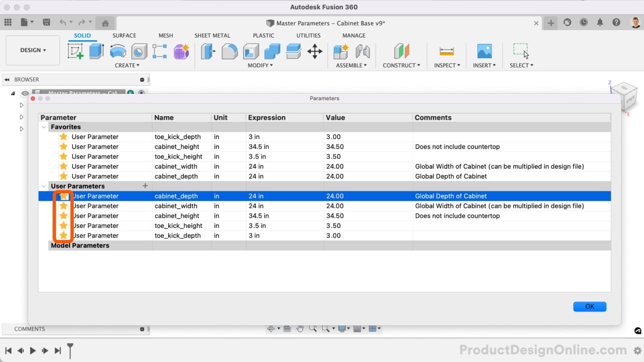644x362 pixels.
Task: Confirm parameters with the OK button
Action: [x=589, y=306]
